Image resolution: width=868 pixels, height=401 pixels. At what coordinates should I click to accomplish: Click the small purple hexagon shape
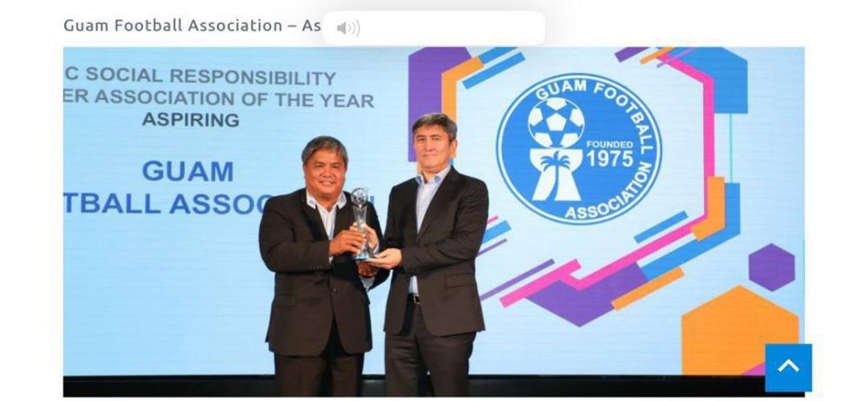click(x=772, y=267)
